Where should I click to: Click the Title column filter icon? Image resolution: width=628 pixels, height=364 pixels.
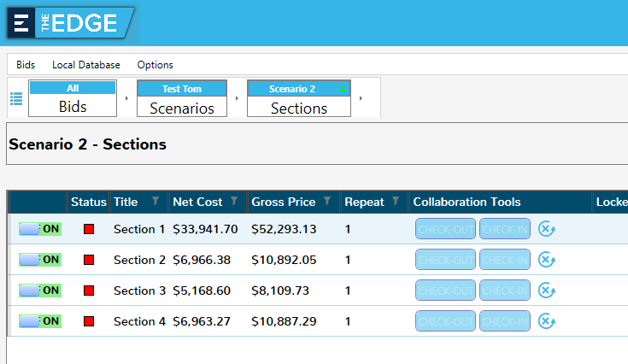click(x=156, y=202)
